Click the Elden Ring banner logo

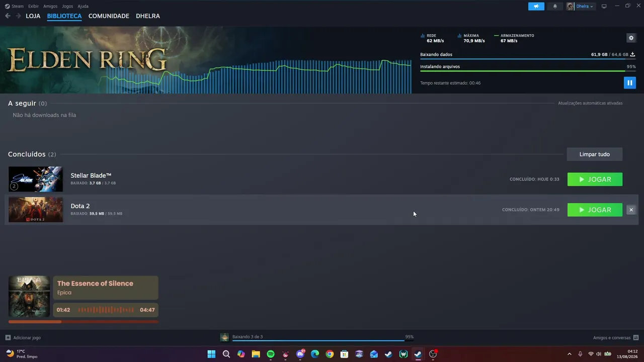click(87, 60)
